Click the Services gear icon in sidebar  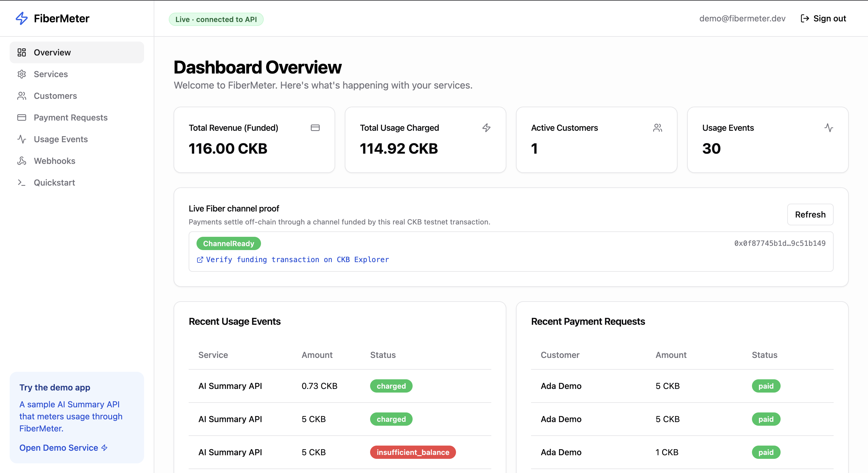point(22,74)
